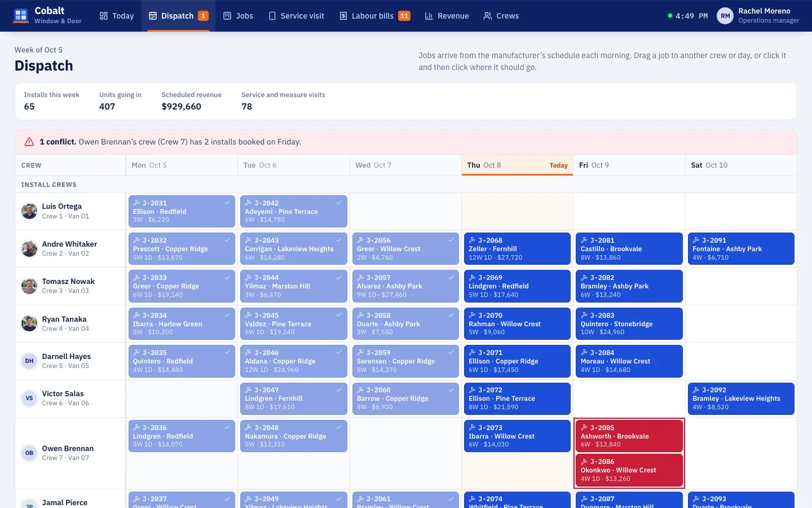Click the Dispatch badge showing 1
The width and height of the screenshot is (812, 508).
203,16
